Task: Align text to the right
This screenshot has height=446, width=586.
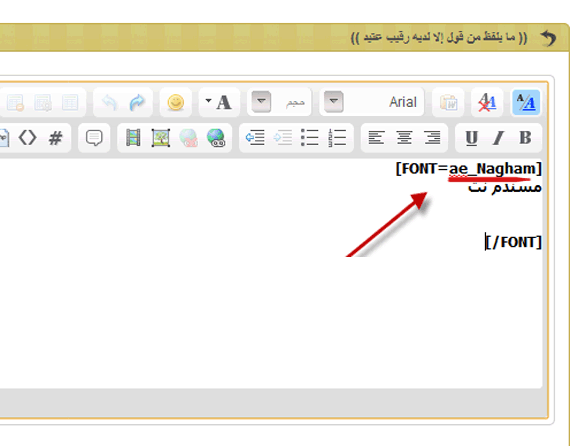Action: [x=432, y=138]
